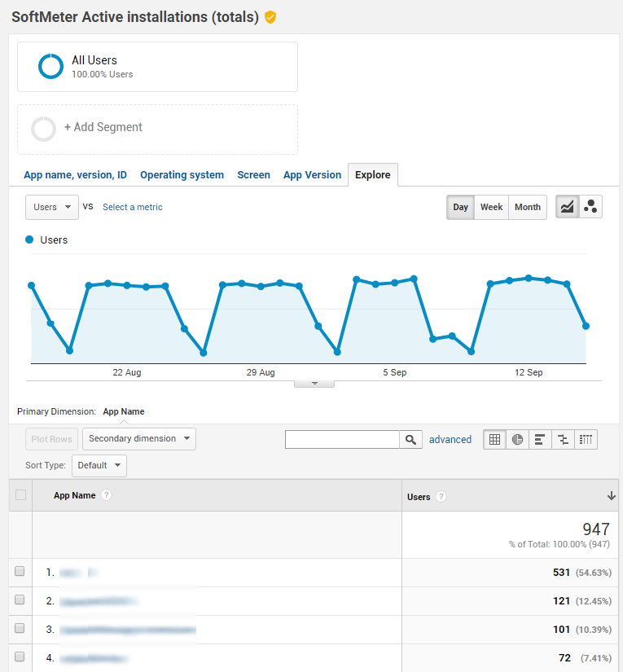This screenshot has height=672, width=623.
Task: Click the verified shield icon beside the title
Action: tap(270, 17)
